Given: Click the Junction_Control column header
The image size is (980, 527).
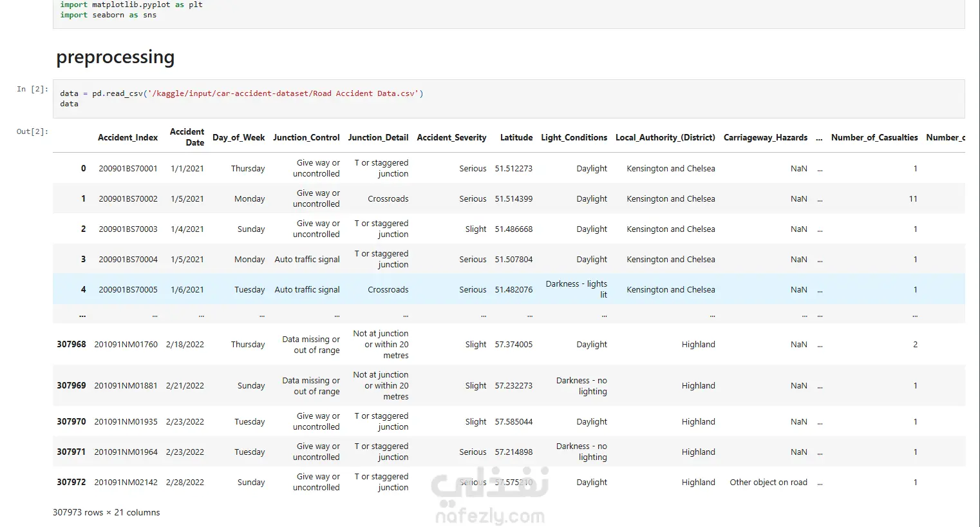Looking at the screenshot, I should (x=306, y=137).
